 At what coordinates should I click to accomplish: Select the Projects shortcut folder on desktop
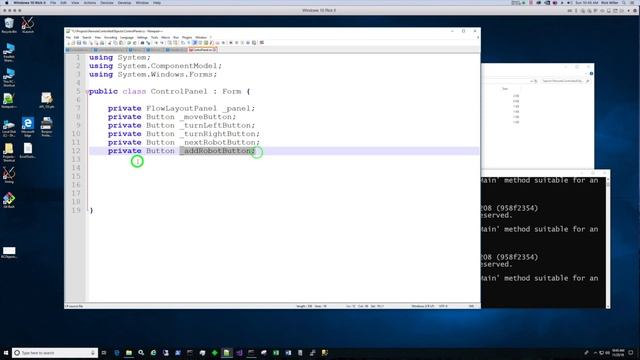[9, 153]
